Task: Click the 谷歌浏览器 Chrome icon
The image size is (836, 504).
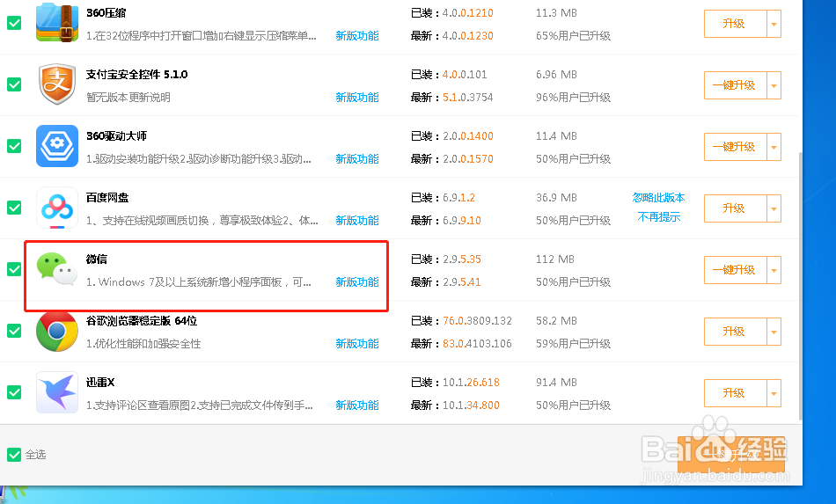Action: pos(57,331)
